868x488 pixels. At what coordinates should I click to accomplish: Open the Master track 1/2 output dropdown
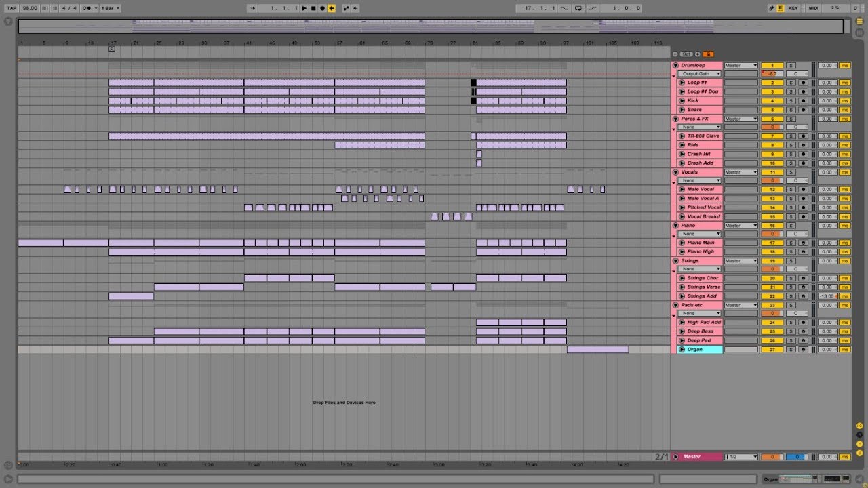tap(741, 457)
